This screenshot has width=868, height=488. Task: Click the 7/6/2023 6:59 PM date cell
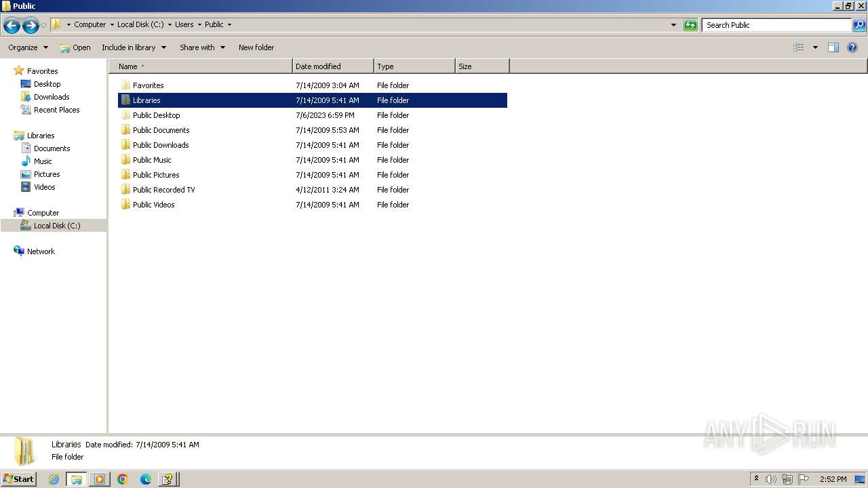tap(325, 115)
